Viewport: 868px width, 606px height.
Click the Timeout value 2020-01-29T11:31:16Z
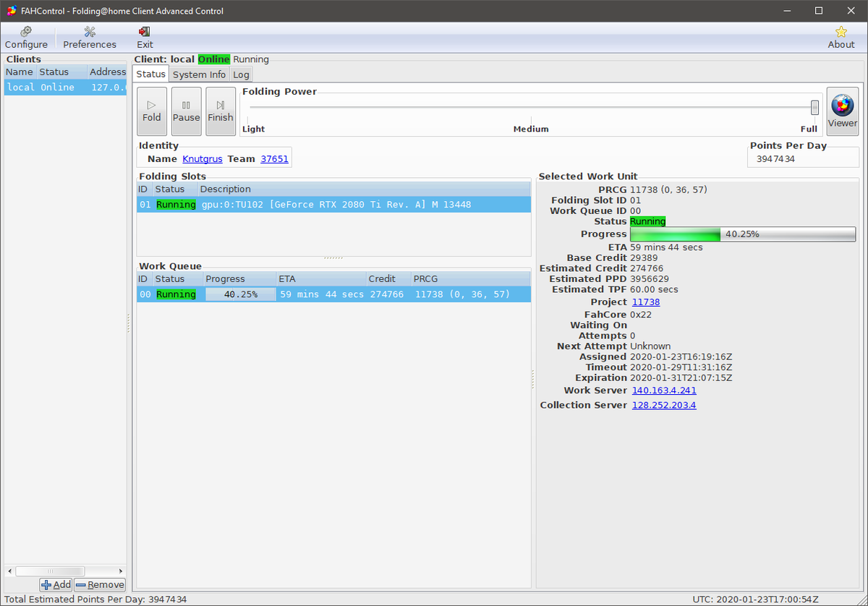coord(681,367)
